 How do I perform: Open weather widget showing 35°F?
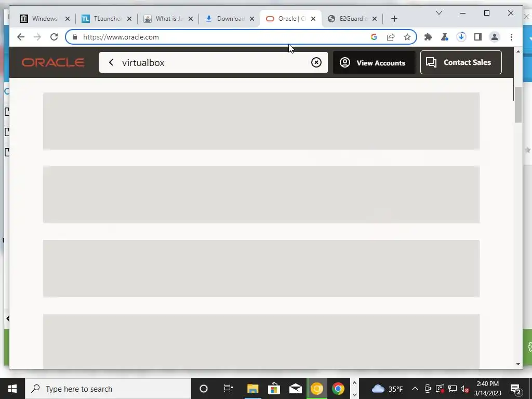pyautogui.click(x=387, y=389)
